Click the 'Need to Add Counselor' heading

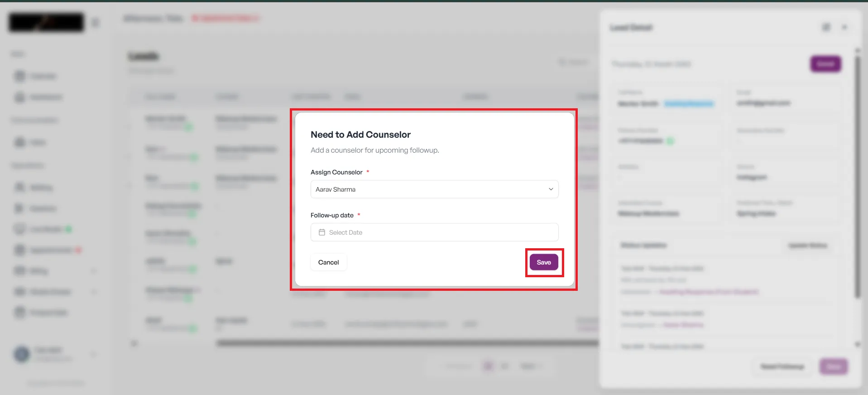point(360,135)
